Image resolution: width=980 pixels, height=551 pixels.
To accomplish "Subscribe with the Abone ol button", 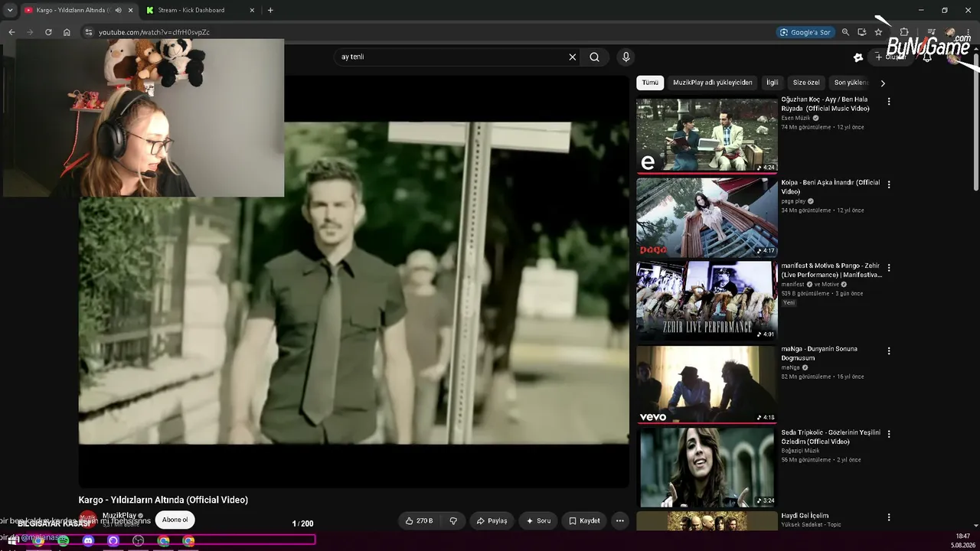I will click(x=175, y=520).
